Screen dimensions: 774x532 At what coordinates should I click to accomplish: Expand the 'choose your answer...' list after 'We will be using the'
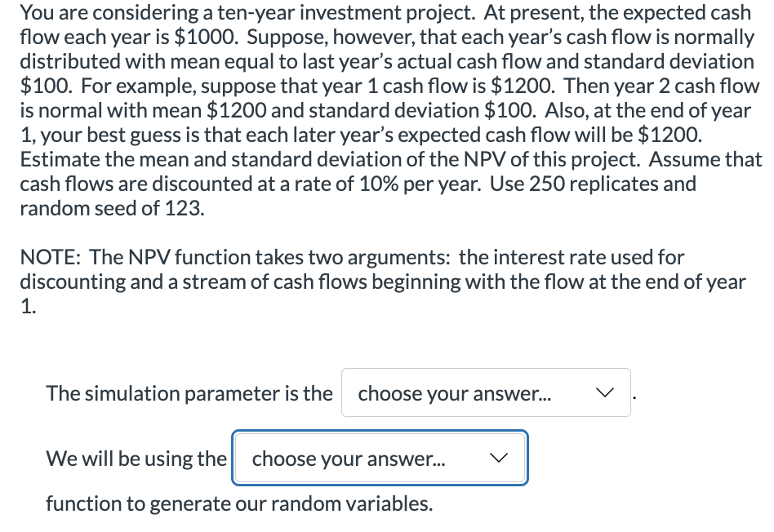coord(380,459)
